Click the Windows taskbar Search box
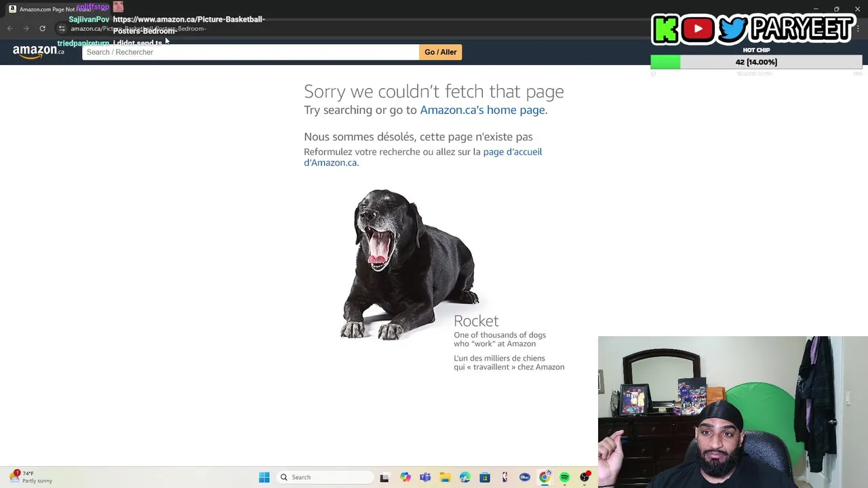 (325, 477)
